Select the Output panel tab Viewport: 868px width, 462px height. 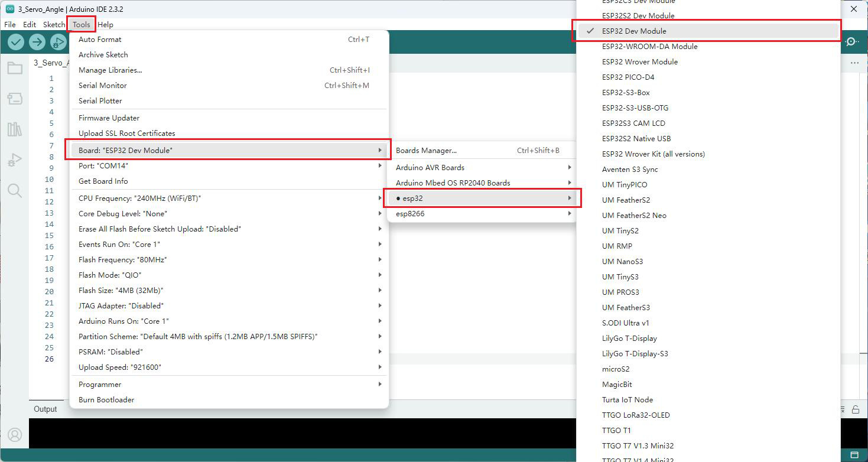pyautogui.click(x=45, y=409)
